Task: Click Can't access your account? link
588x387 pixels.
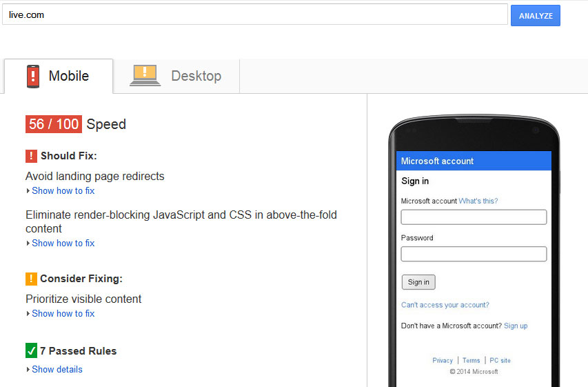Action: coord(445,305)
